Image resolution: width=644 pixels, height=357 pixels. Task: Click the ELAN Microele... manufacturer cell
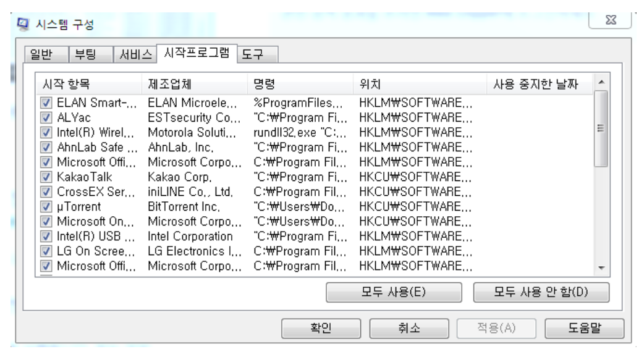(x=192, y=103)
